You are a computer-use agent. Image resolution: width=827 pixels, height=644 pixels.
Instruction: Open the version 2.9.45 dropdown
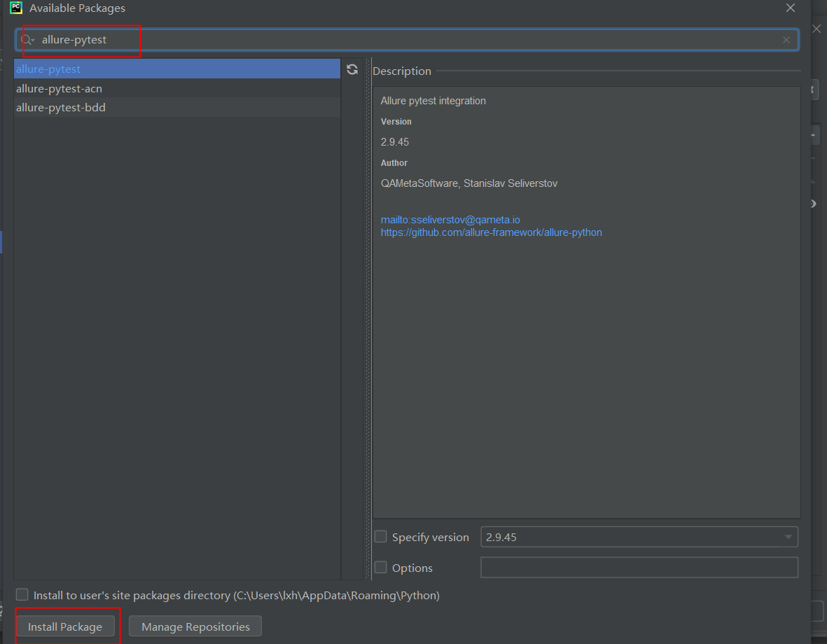639,537
